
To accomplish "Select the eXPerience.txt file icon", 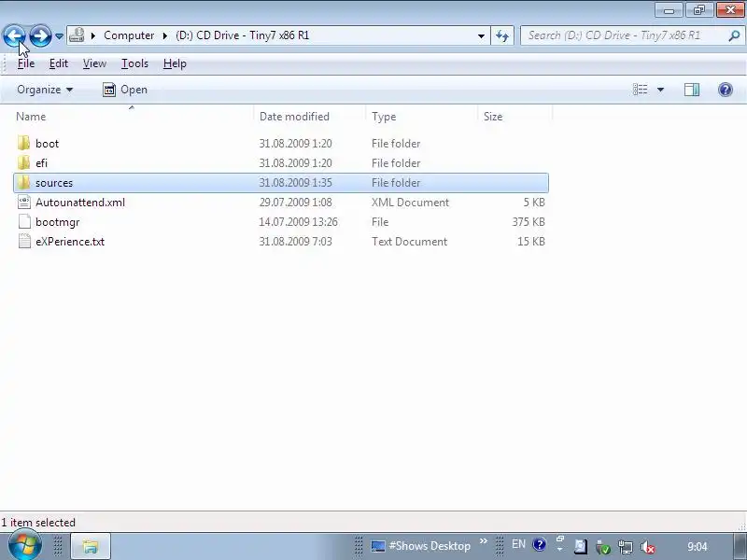I will click(x=24, y=241).
